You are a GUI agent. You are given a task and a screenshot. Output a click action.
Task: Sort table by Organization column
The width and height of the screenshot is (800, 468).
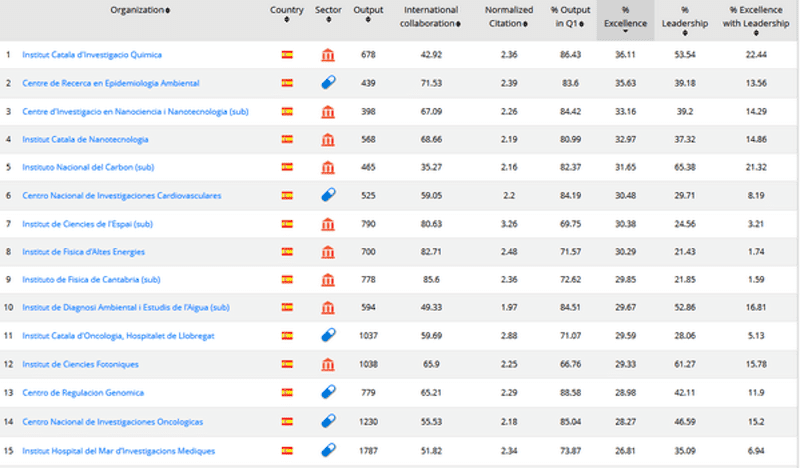[140, 10]
